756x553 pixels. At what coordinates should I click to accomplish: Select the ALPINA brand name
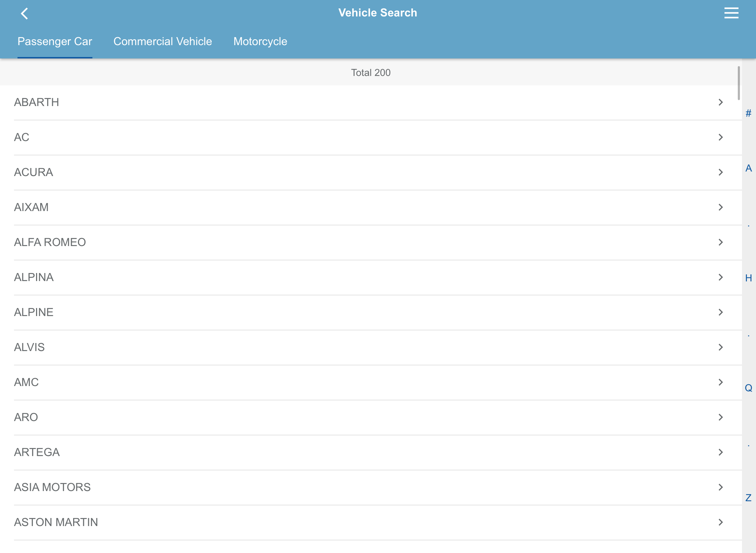click(x=34, y=277)
